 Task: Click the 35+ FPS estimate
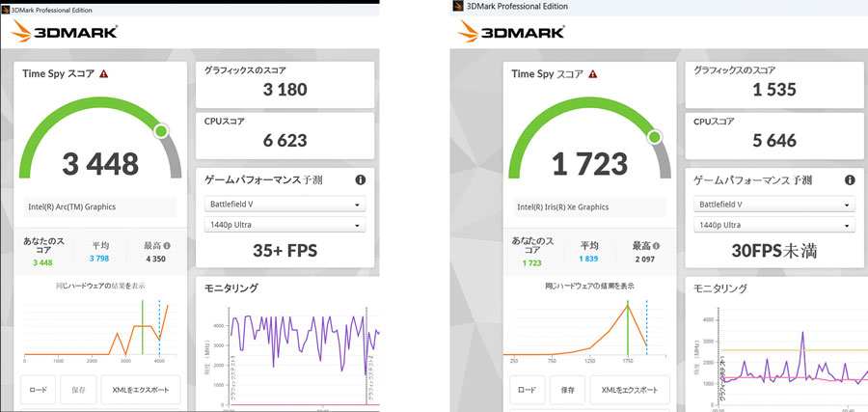285,251
